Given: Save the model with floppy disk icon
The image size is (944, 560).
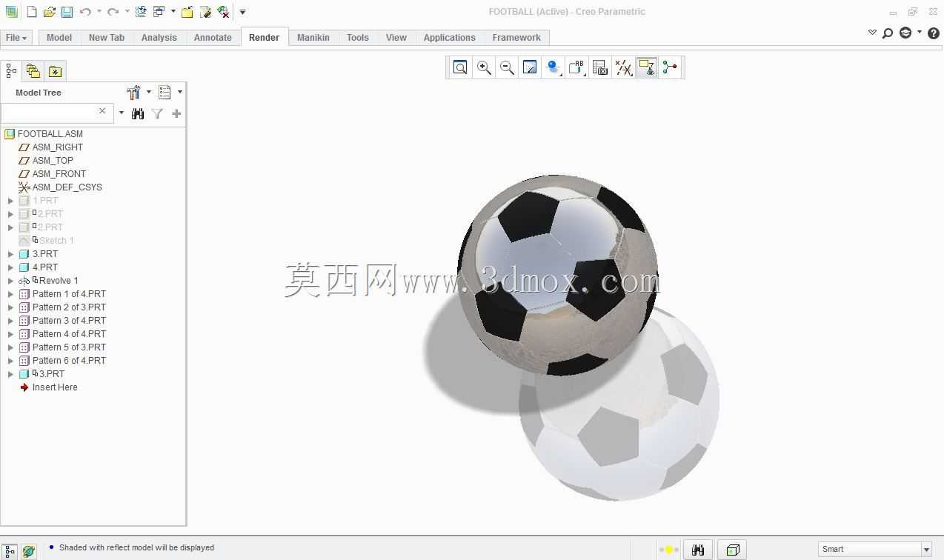Looking at the screenshot, I should click(67, 12).
